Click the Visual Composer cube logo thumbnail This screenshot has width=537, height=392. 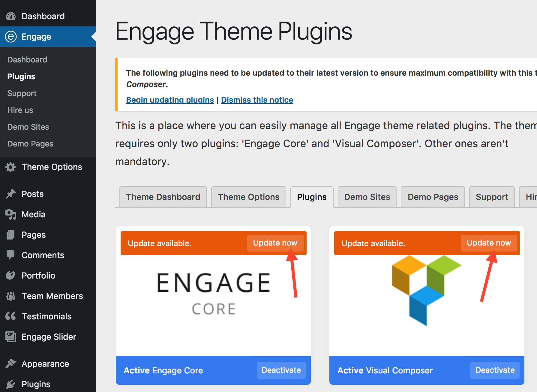(x=427, y=291)
